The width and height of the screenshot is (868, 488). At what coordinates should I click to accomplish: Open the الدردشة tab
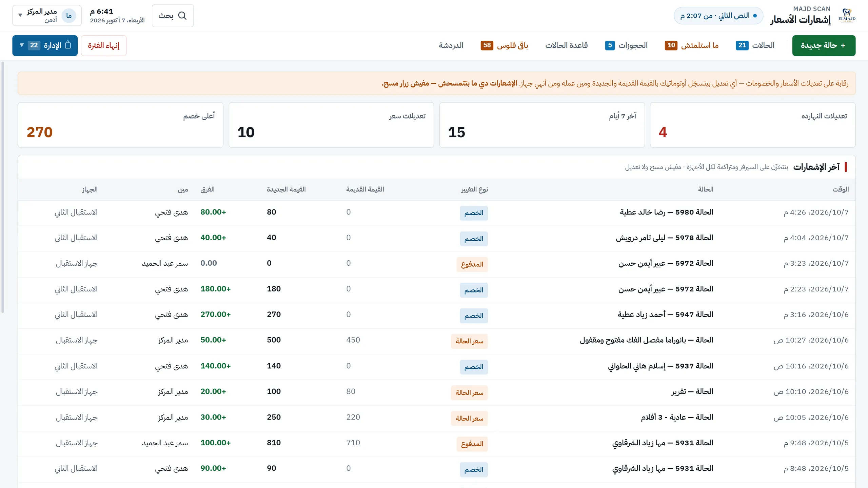pos(451,45)
